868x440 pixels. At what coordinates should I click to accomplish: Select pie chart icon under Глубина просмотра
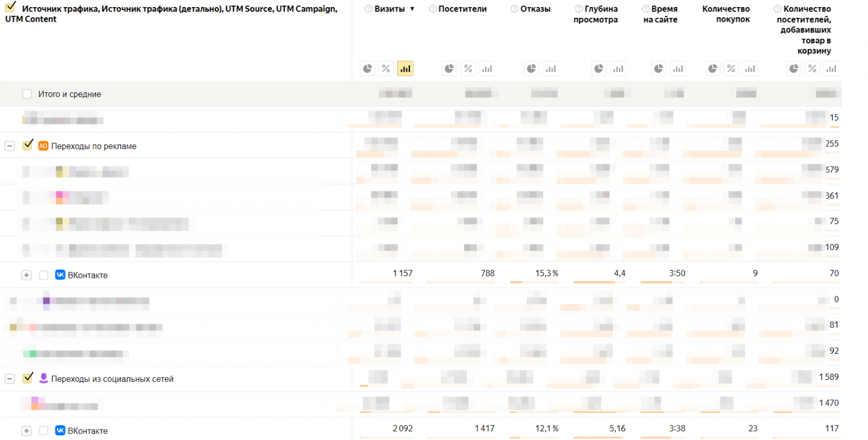coord(599,68)
